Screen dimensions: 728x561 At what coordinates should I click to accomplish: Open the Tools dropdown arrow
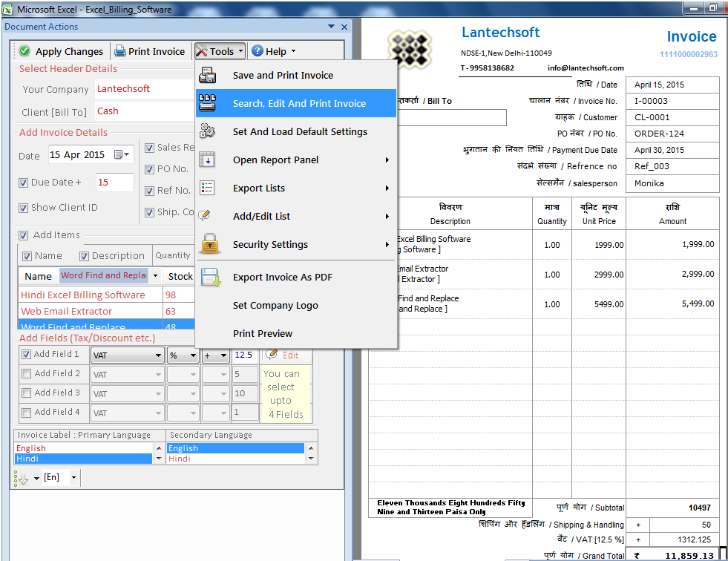point(240,51)
